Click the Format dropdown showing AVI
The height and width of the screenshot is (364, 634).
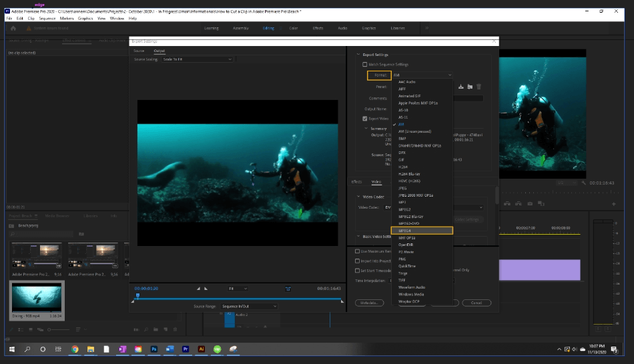(422, 75)
